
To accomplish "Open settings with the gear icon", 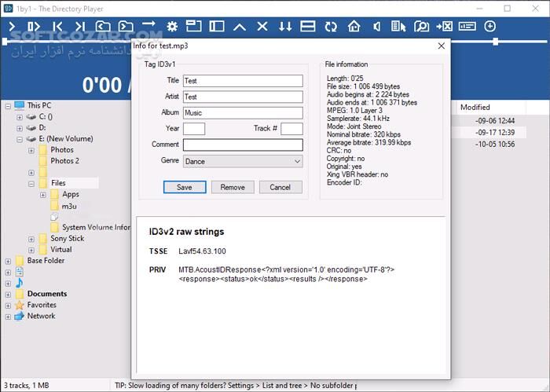I will click(172, 27).
